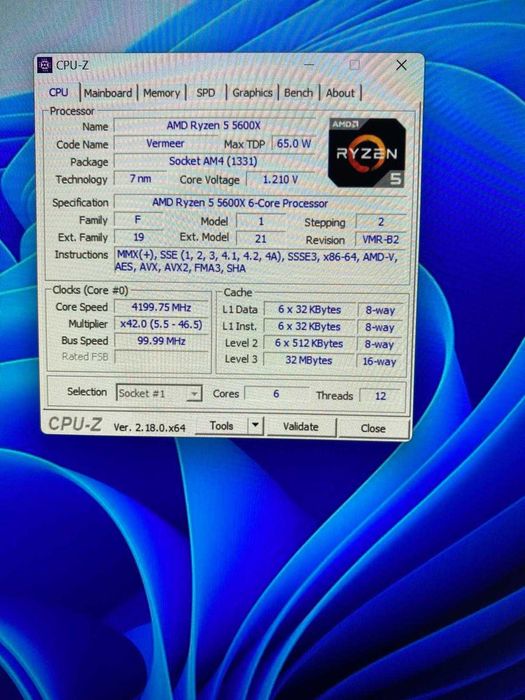Click the greyed maximize button in title bar

354,65
